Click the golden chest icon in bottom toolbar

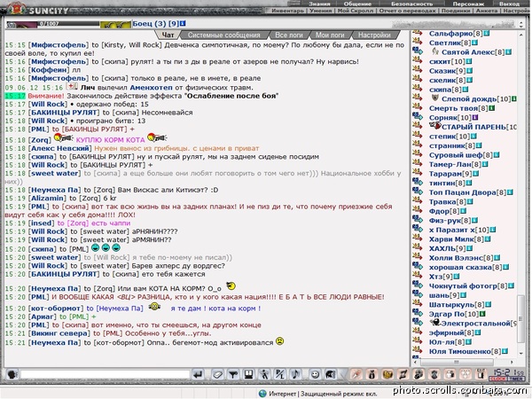(387, 374)
